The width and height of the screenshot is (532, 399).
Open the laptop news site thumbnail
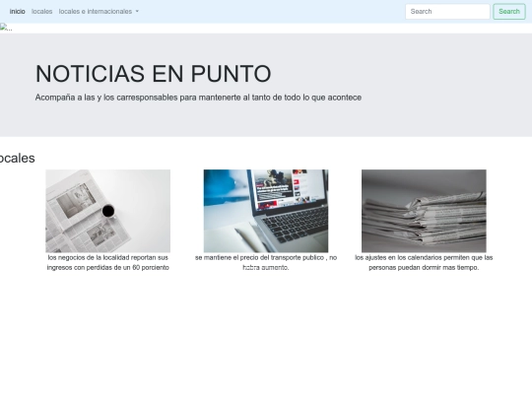(266, 211)
